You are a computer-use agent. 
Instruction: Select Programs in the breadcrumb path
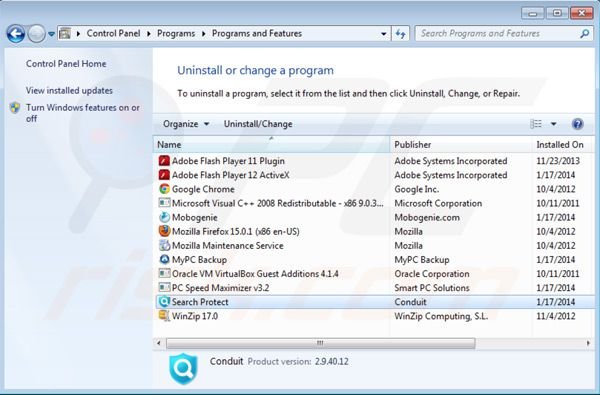[176, 34]
